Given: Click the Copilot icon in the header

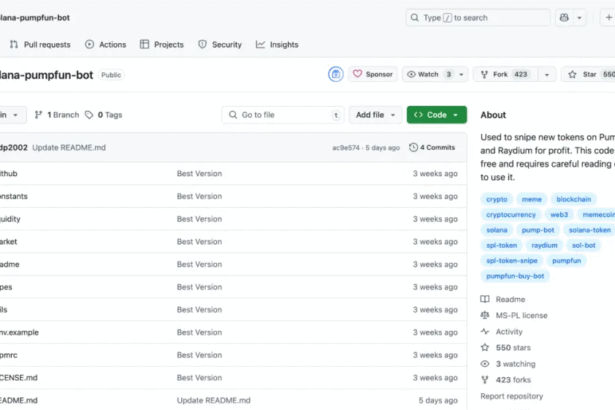Looking at the screenshot, I should coord(566,18).
